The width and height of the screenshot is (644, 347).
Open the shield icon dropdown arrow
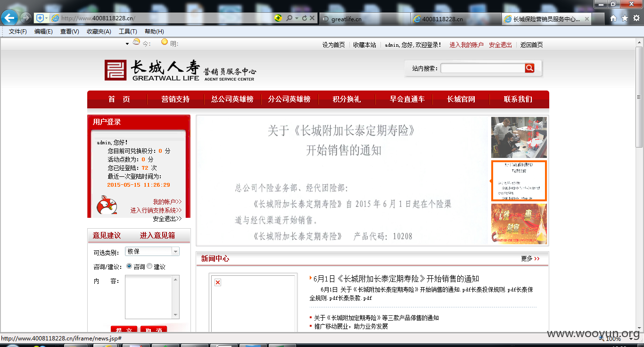pos(46,18)
